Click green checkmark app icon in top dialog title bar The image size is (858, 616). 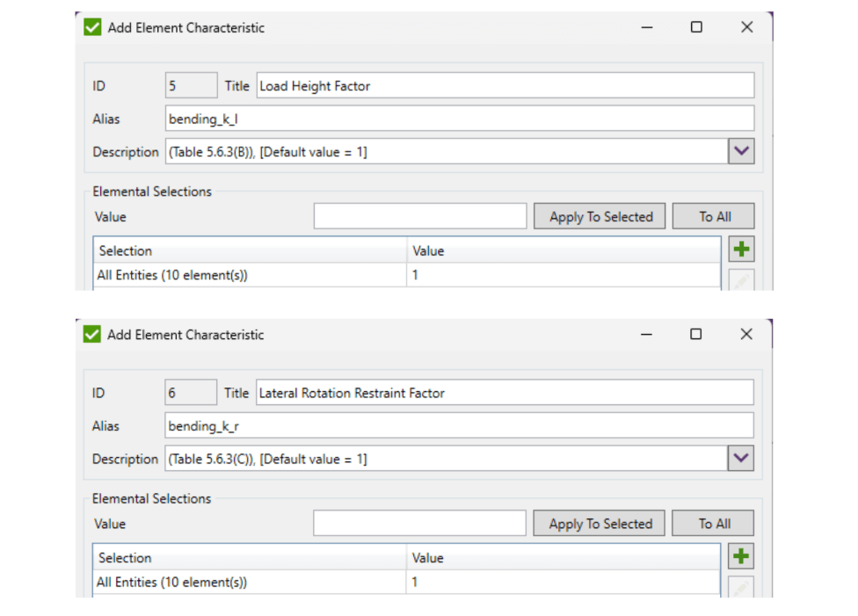92,27
